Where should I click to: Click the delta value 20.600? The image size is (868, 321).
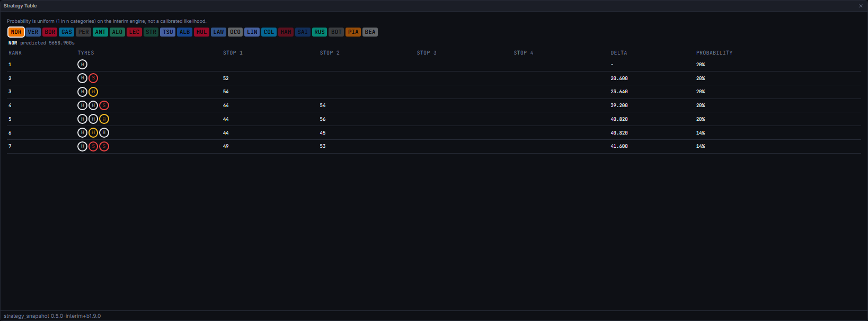point(619,78)
